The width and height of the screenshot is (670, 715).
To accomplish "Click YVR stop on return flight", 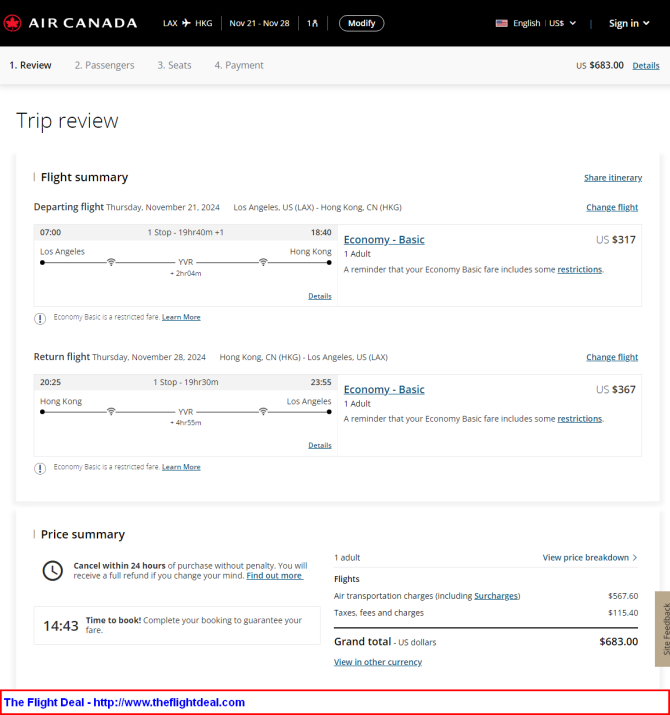I will [x=186, y=412].
